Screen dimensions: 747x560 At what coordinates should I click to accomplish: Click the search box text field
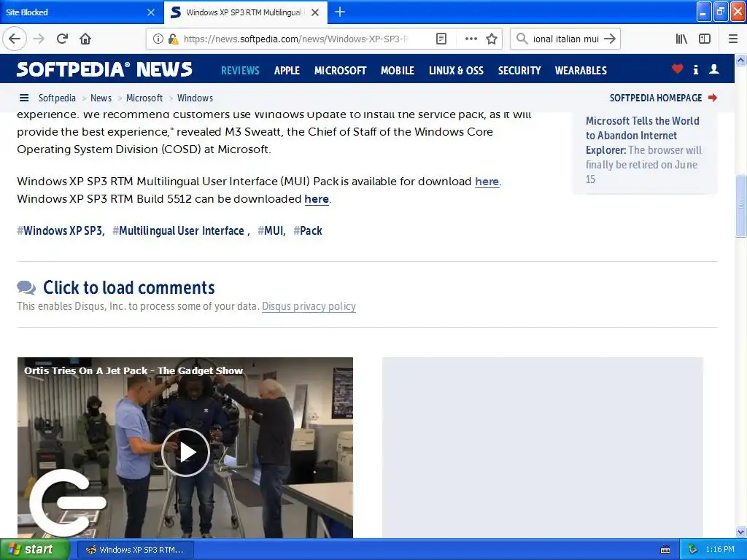coord(566,39)
